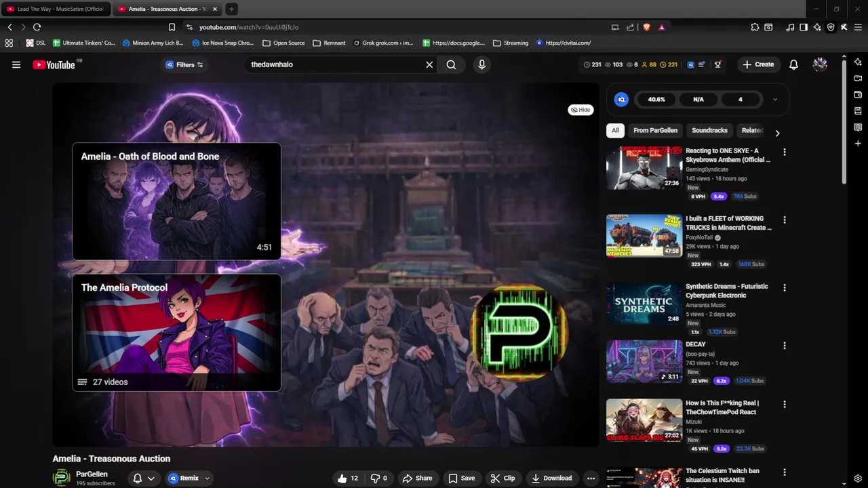Click the blue vidIQ score badge

pyautogui.click(x=621, y=100)
